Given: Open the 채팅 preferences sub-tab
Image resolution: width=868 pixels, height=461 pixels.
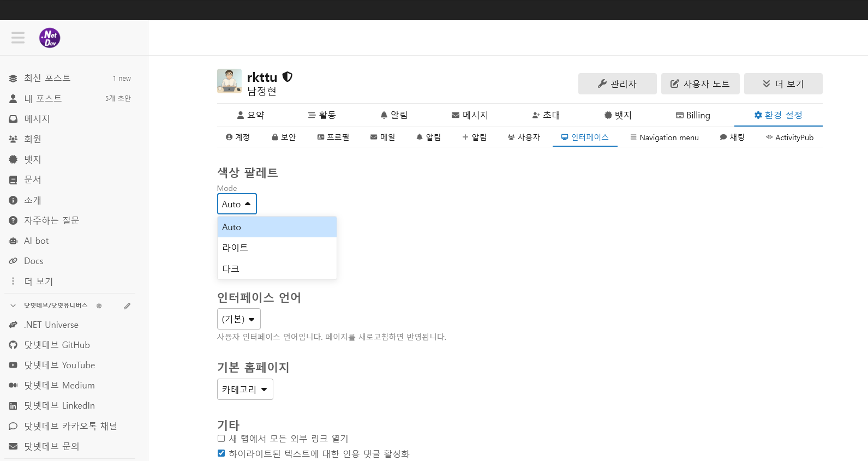Looking at the screenshot, I should (x=732, y=137).
